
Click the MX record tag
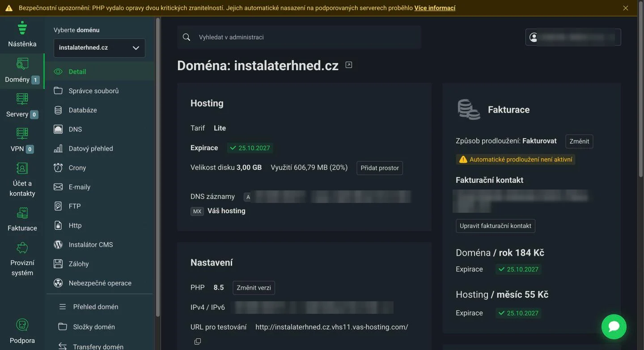coord(197,211)
